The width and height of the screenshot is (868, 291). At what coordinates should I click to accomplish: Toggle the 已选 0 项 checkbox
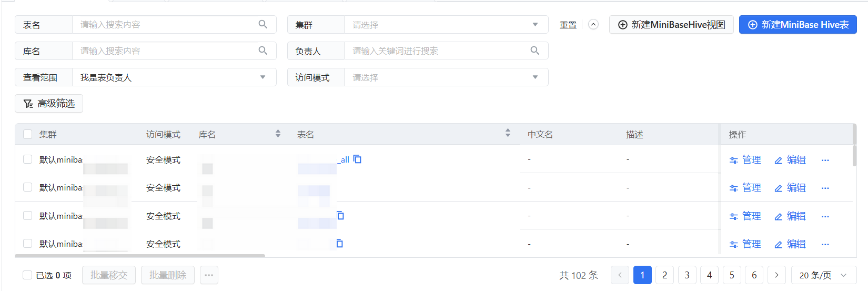27,275
